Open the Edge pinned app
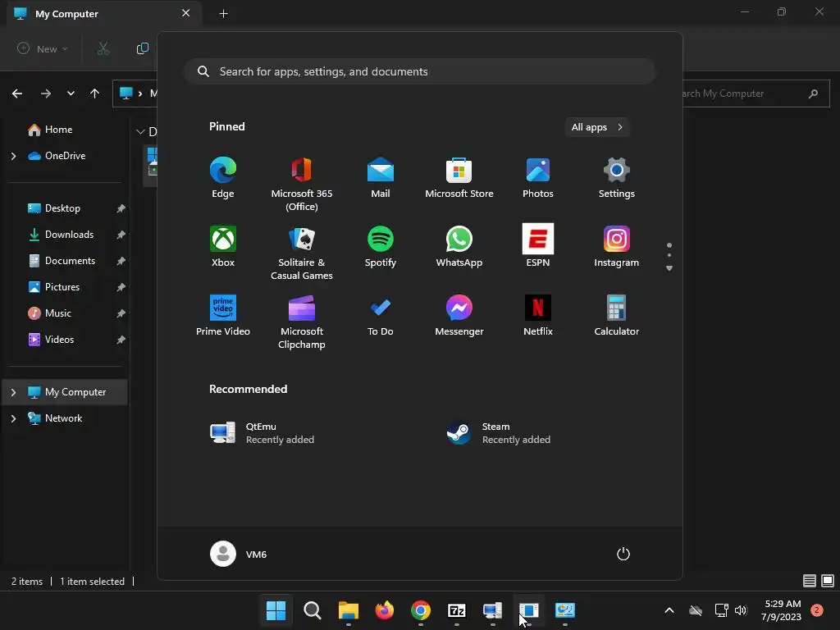This screenshot has width=840, height=630. coord(223,178)
